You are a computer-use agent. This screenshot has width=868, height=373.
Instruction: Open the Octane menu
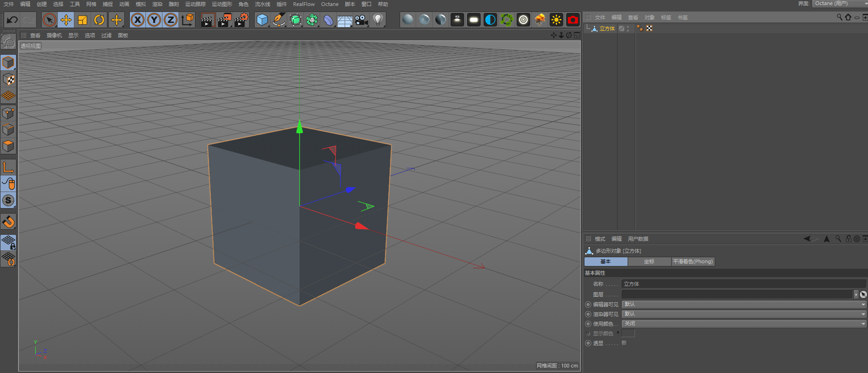coord(330,4)
